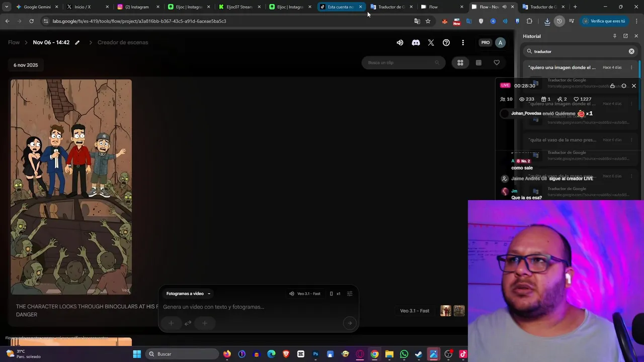Open second frame thumbnail beside Veo 3.1 label
The height and width of the screenshot is (362, 644).
459,311
